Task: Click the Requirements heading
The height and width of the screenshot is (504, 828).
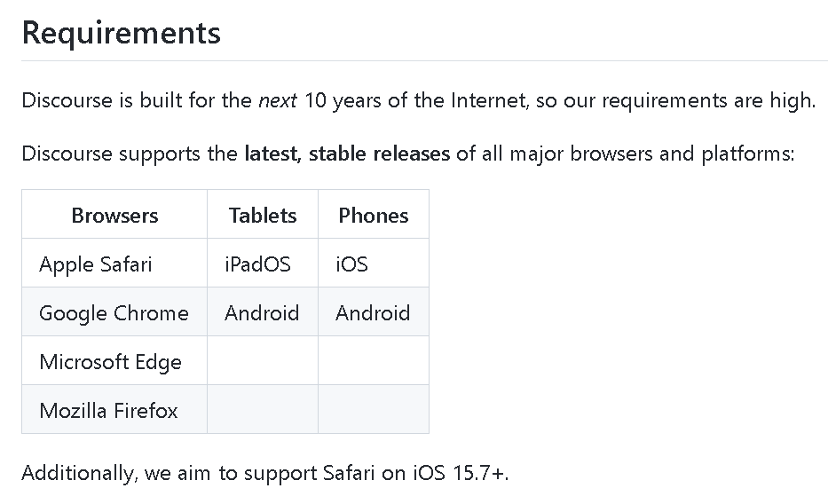Action: (x=121, y=33)
